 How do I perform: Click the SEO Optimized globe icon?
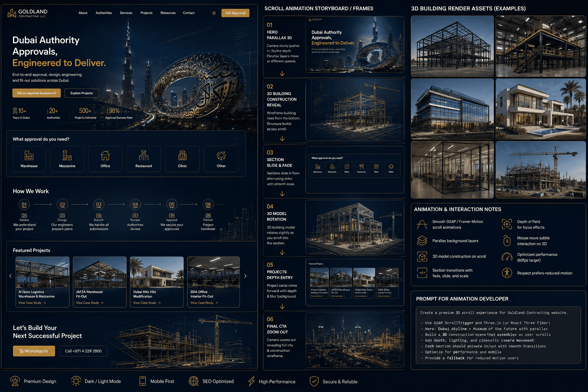193,381
